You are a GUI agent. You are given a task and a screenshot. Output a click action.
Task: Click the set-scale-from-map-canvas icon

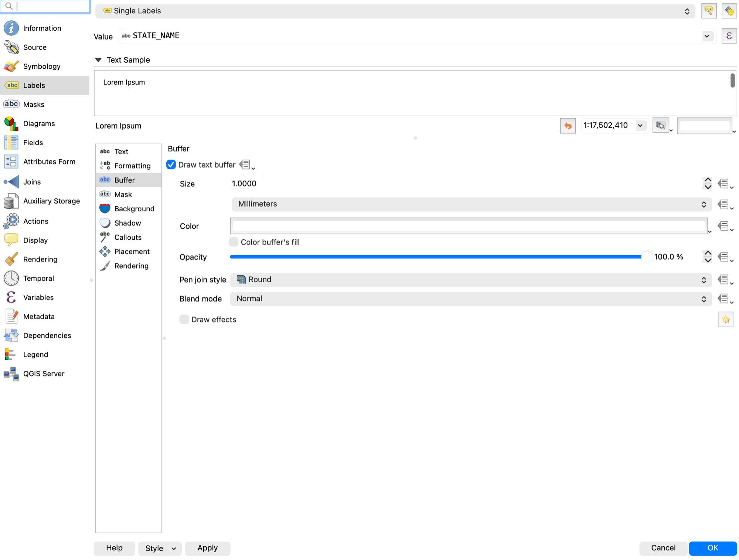(x=661, y=126)
